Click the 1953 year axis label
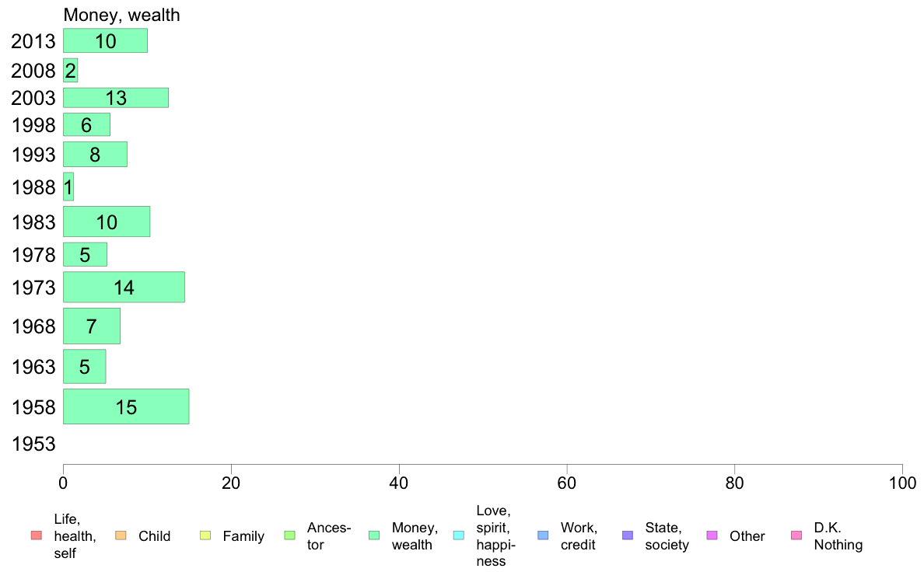Viewport: 924px width, 572px height. tap(33, 444)
